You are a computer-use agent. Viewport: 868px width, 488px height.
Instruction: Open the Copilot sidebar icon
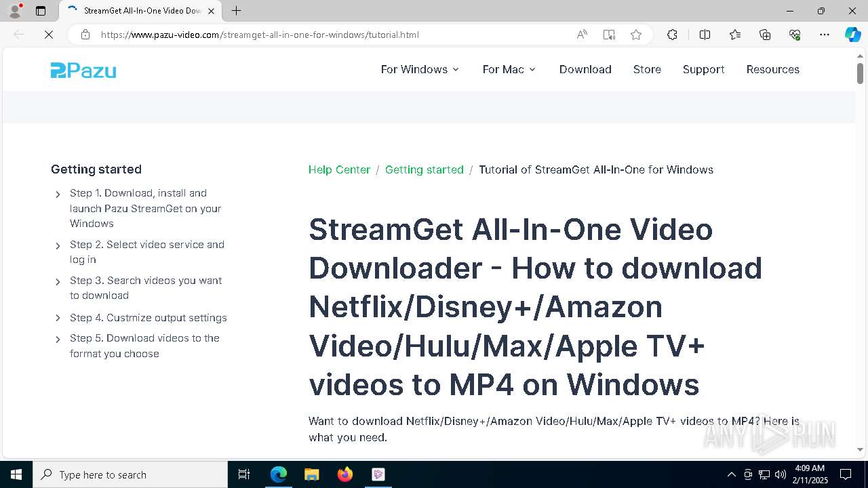[852, 35]
